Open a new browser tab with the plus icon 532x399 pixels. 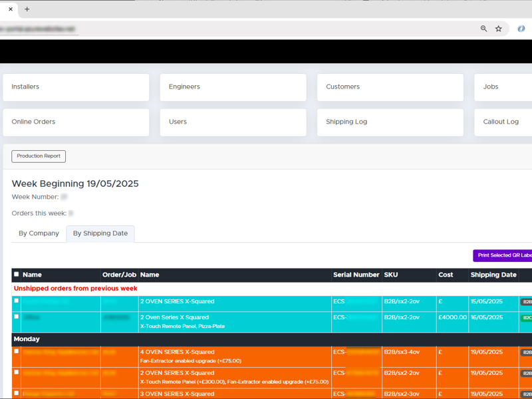pyautogui.click(x=26, y=9)
